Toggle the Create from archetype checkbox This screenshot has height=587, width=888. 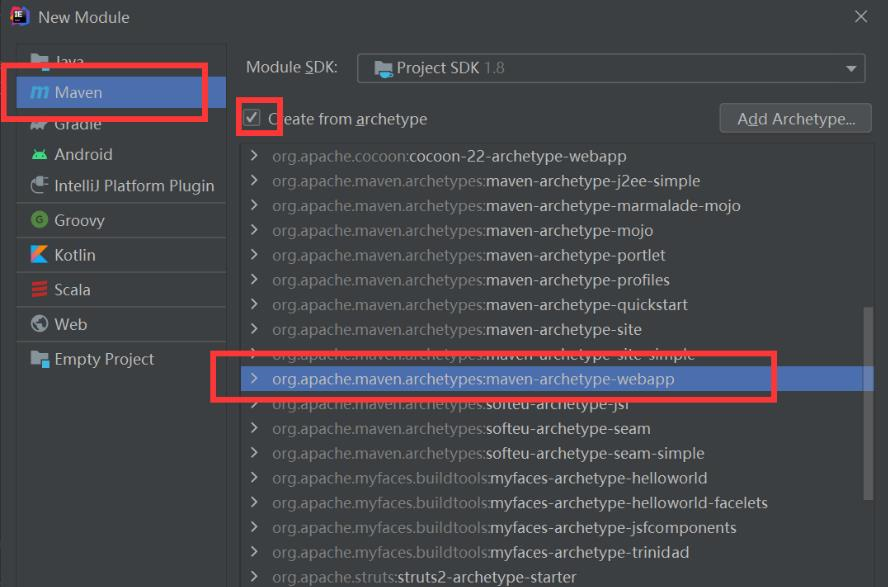coord(251,118)
